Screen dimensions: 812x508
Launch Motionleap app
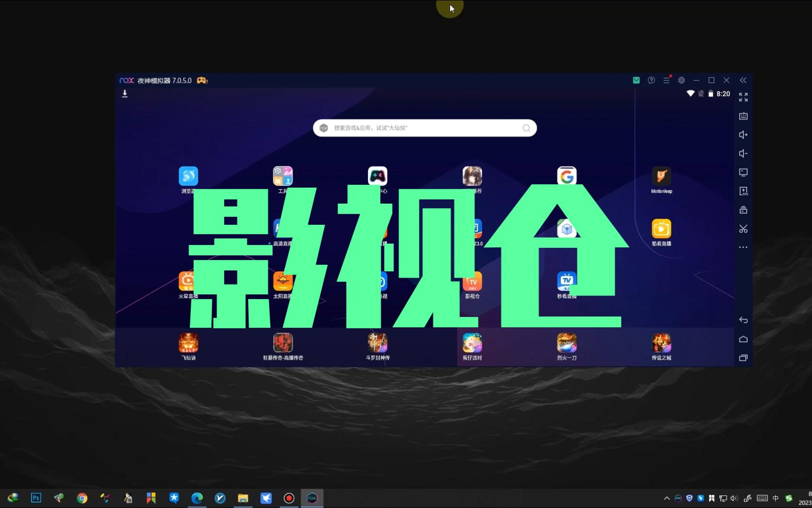click(661, 176)
